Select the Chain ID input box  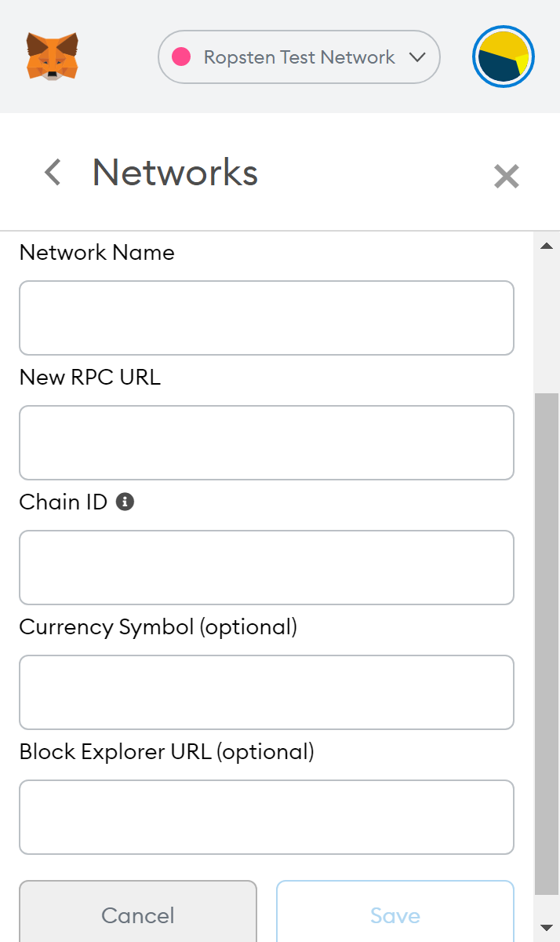pyautogui.click(x=267, y=568)
